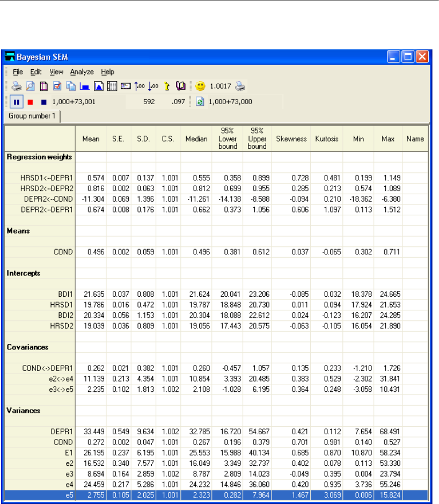
Task: Show the posterior histogram icon
Action: [x=85, y=86]
